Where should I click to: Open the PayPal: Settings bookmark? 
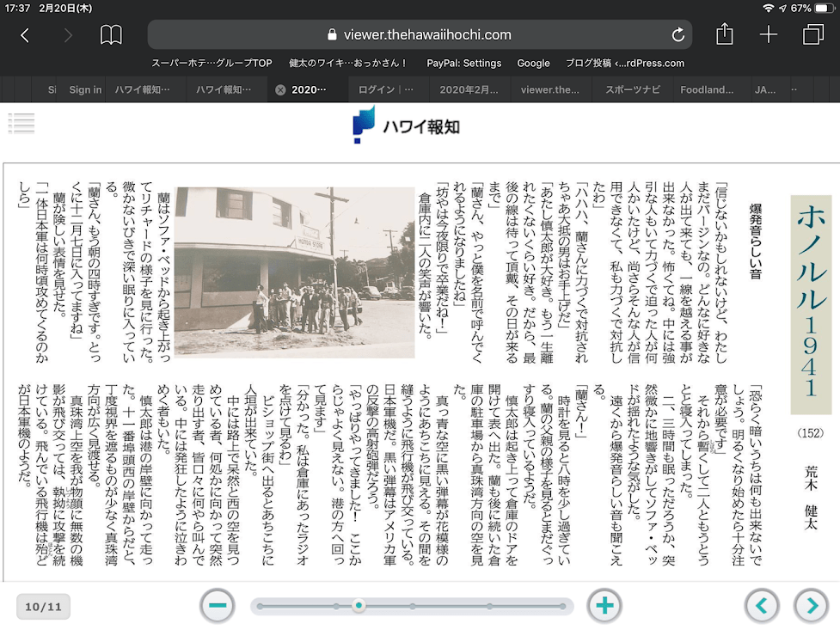click(x=463, y=63)
